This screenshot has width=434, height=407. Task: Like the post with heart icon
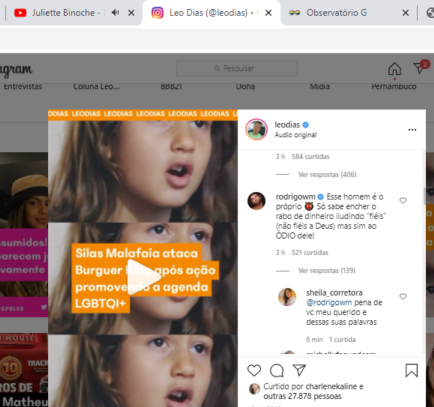[x=254, y=370]
